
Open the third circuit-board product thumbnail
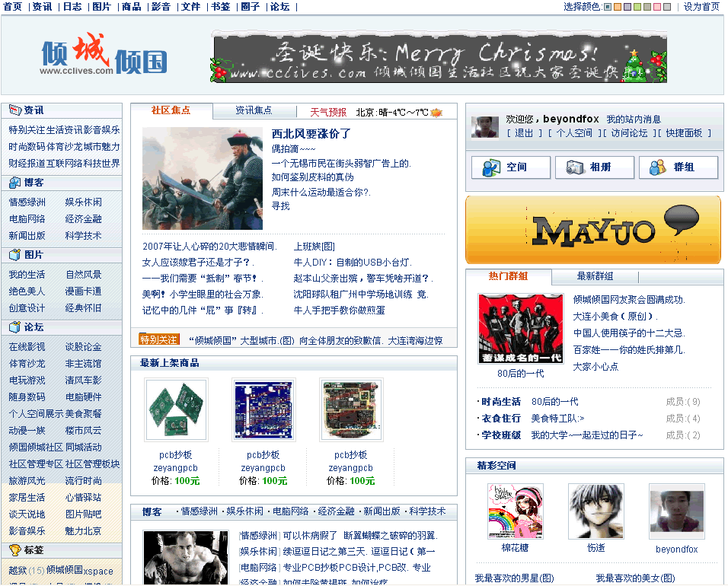coord(351,409)
